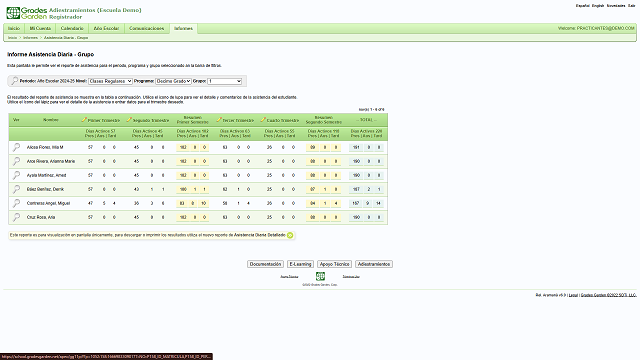Click the Salir logout link
Viewport: 640px width, 360px height.
(x=632, y=6)
